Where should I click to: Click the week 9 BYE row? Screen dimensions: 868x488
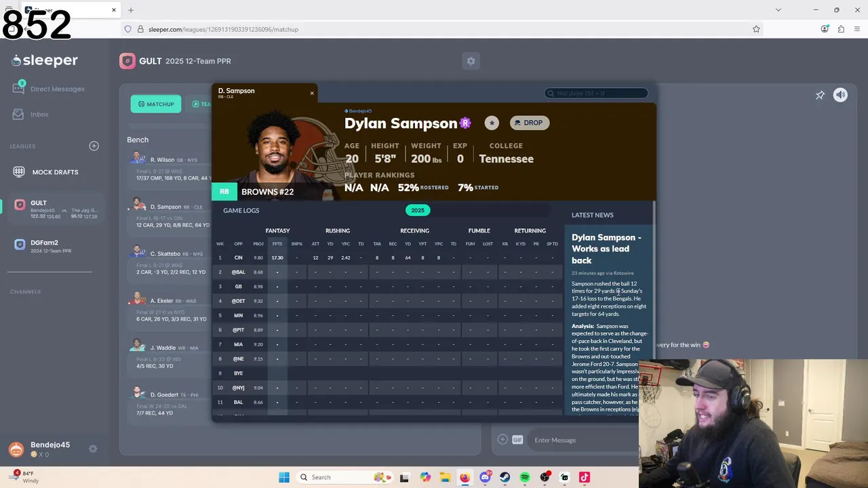pos(388,373)
